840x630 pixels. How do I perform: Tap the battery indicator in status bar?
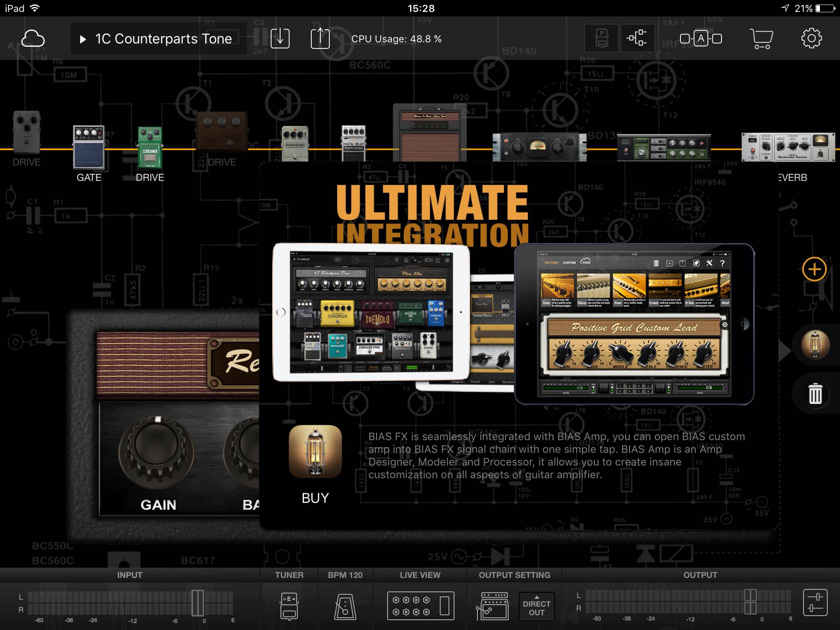825,8
